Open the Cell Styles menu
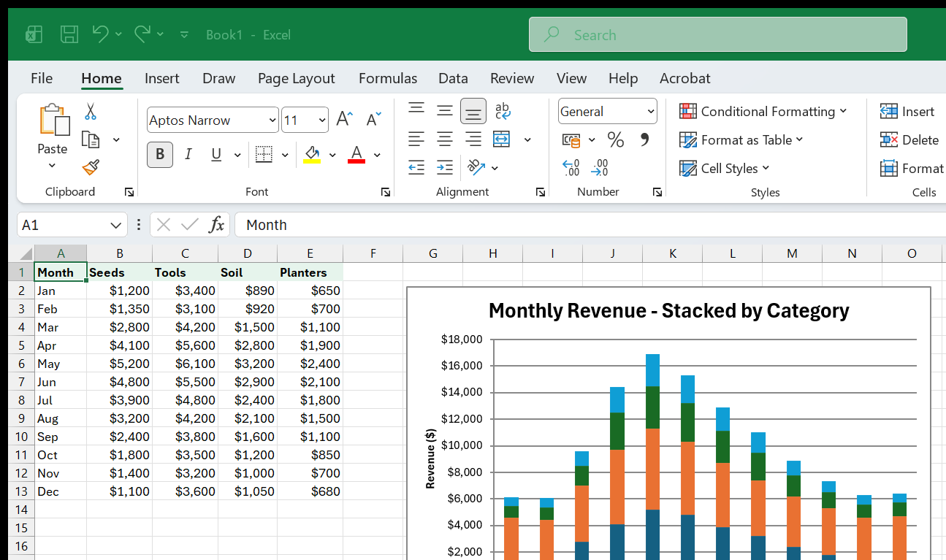This screenshot has height=560, width=946. (x=724, y=168)
